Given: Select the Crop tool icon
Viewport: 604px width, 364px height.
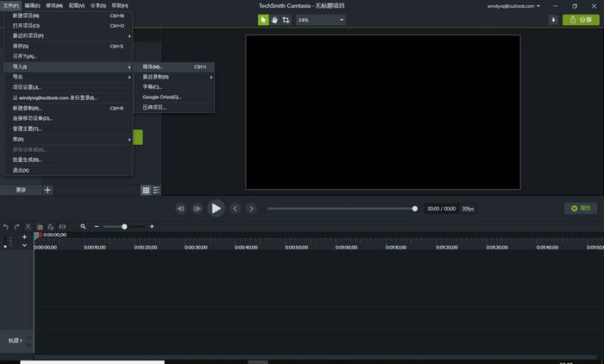Looking at the screenshot, I should point(286,20).
